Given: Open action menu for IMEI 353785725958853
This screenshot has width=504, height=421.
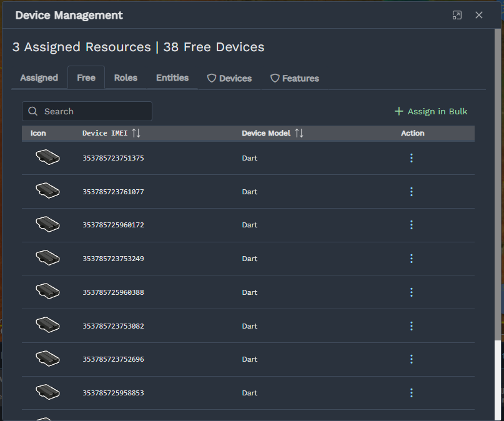Looking at the screenshot, I should coord(412,393).
